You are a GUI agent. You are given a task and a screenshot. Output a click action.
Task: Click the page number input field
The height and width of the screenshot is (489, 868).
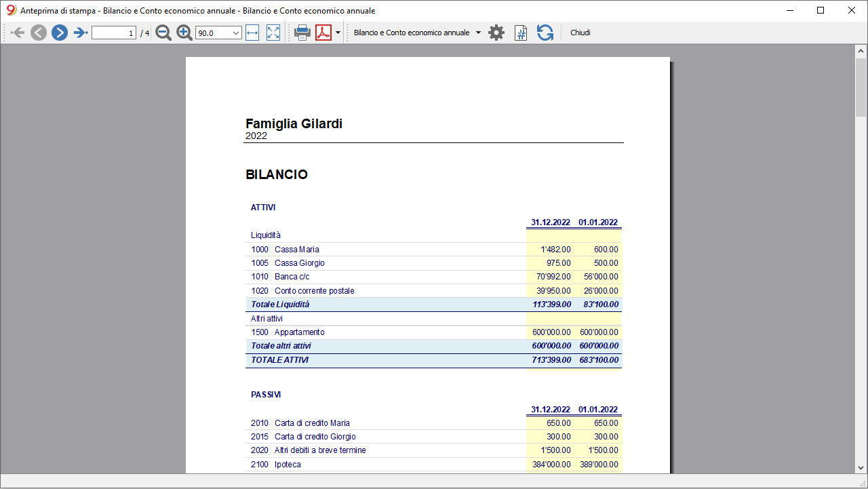pyautogui.click(x=114, y=33)
